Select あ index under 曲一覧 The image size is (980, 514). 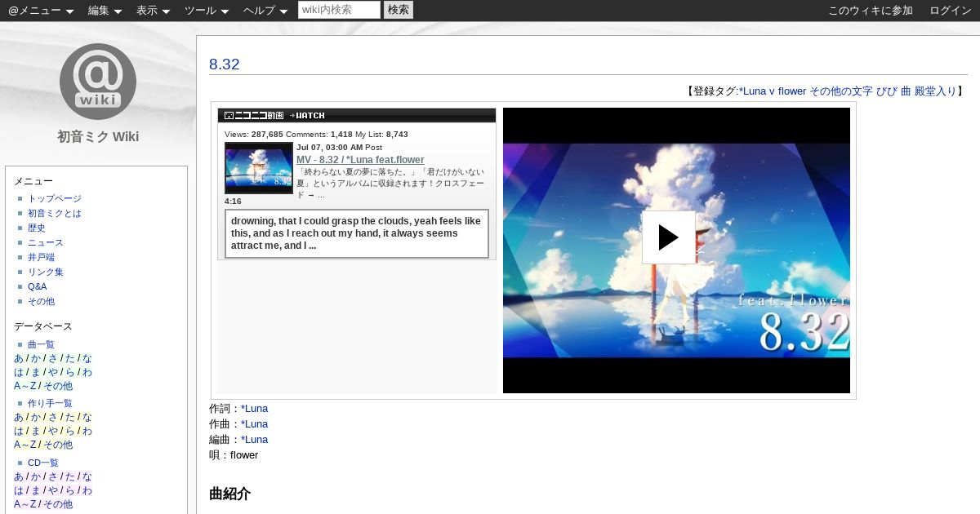[x=19, y=358]
